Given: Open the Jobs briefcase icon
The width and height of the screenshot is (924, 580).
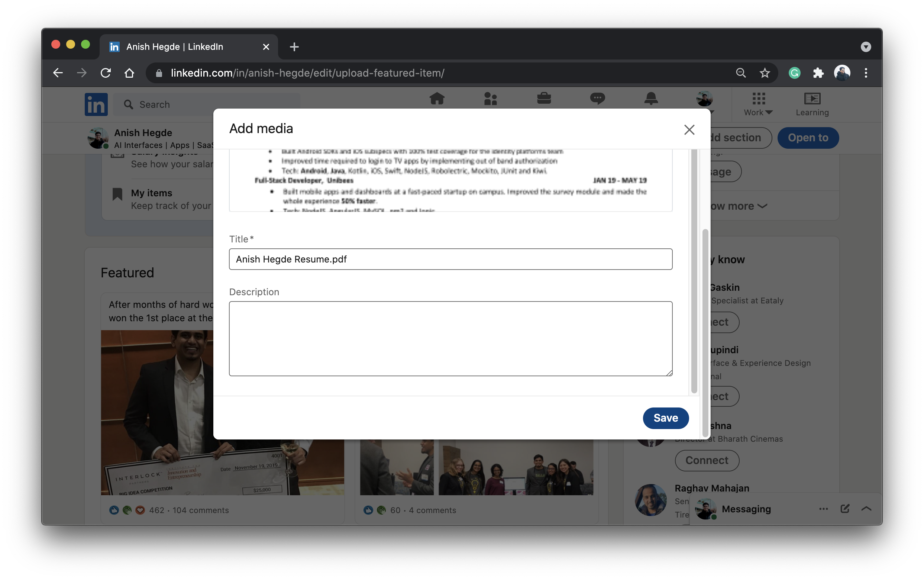Looking at the screenshot, I should point(544,99).
